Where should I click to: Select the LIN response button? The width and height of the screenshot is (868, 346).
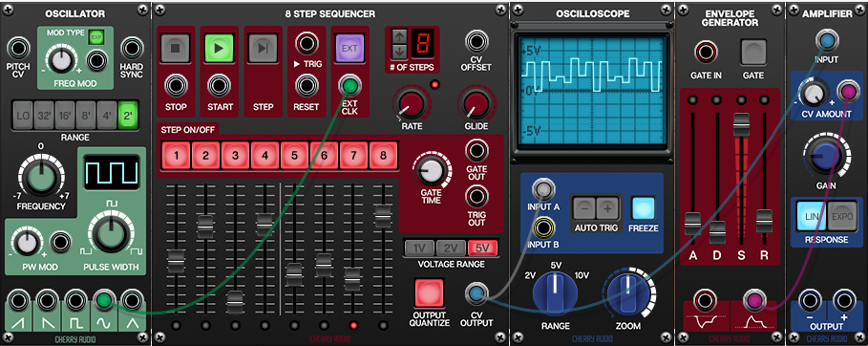(x=812, y=216)
